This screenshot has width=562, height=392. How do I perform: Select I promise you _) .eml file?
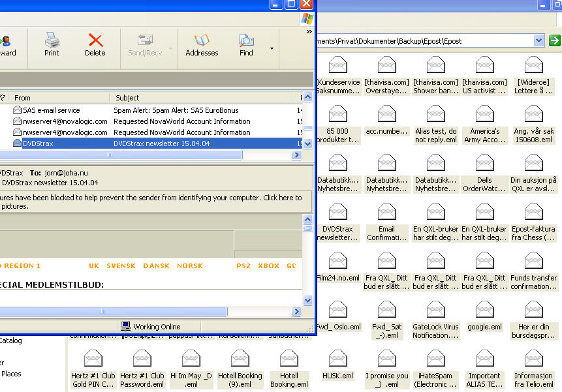[386, 369]
